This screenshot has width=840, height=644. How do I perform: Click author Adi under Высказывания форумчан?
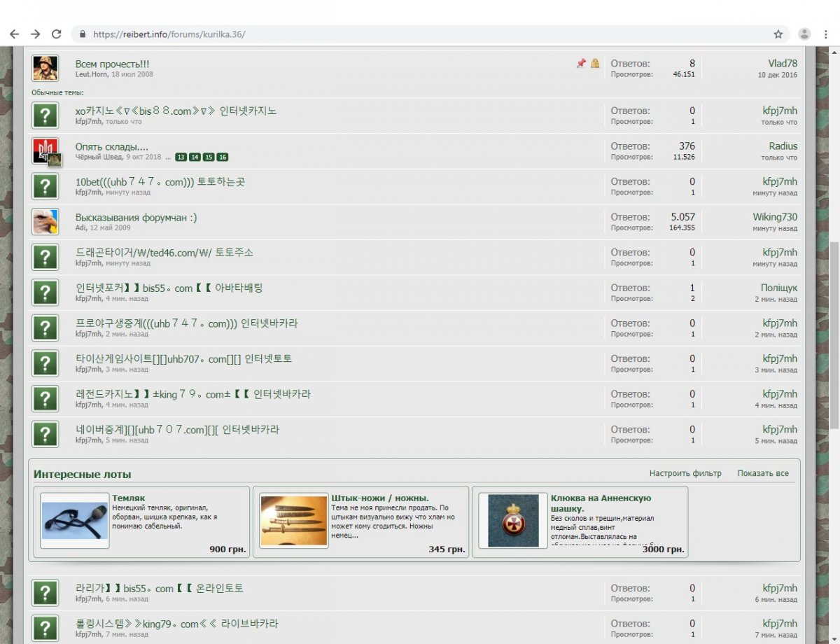click(x=80, y=227)
